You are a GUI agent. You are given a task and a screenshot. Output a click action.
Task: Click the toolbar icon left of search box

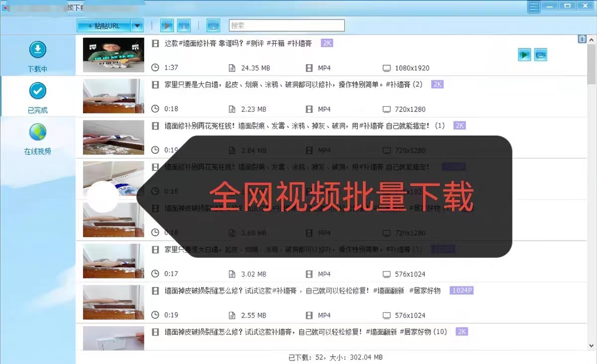pos(213,25)
